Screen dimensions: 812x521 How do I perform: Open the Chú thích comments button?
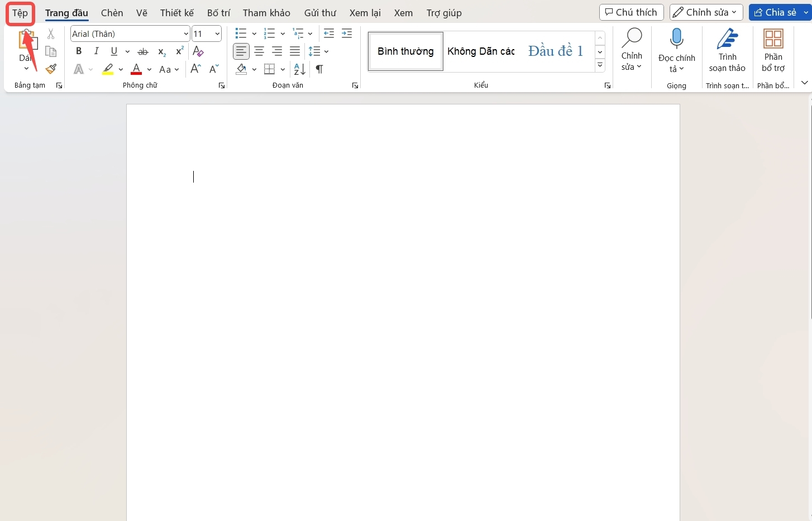tap(632, 12)
